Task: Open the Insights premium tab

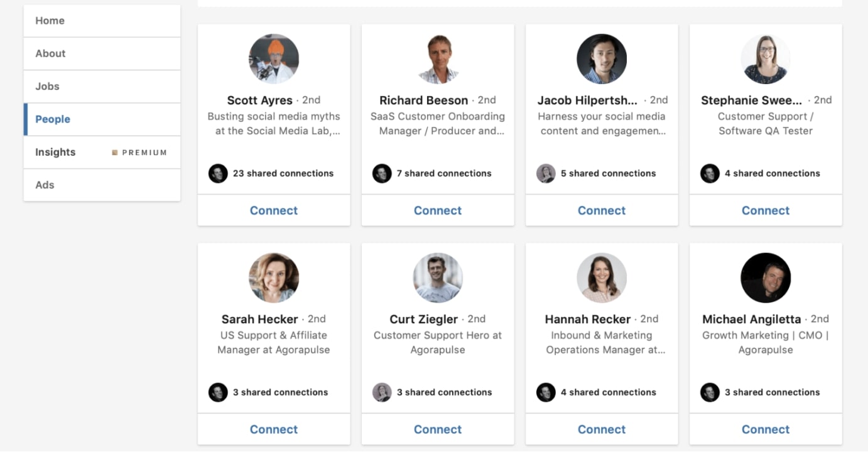Action: [x=102, y=152]
